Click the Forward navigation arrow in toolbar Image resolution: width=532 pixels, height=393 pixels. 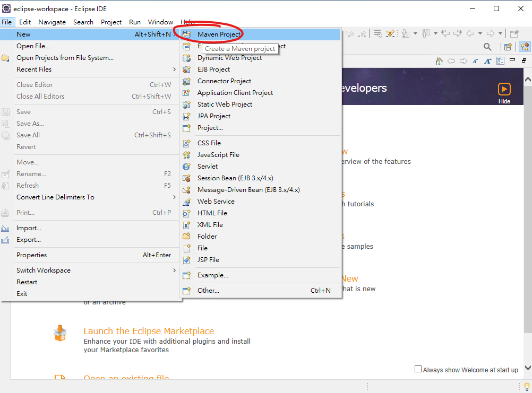click(491, 33)
